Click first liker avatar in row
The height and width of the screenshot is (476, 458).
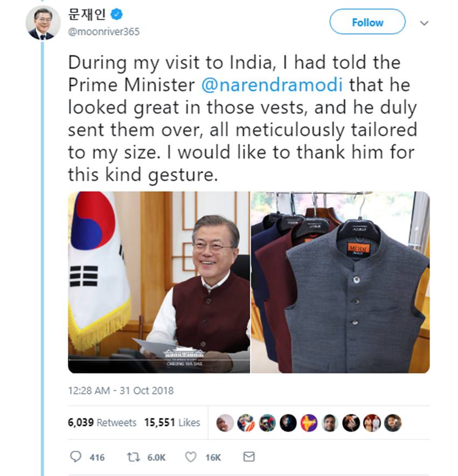[x=224, y=423]
